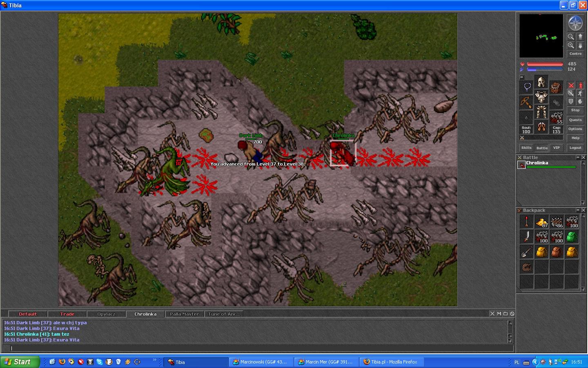Select the shovel in the Backpack

(527, 252)
